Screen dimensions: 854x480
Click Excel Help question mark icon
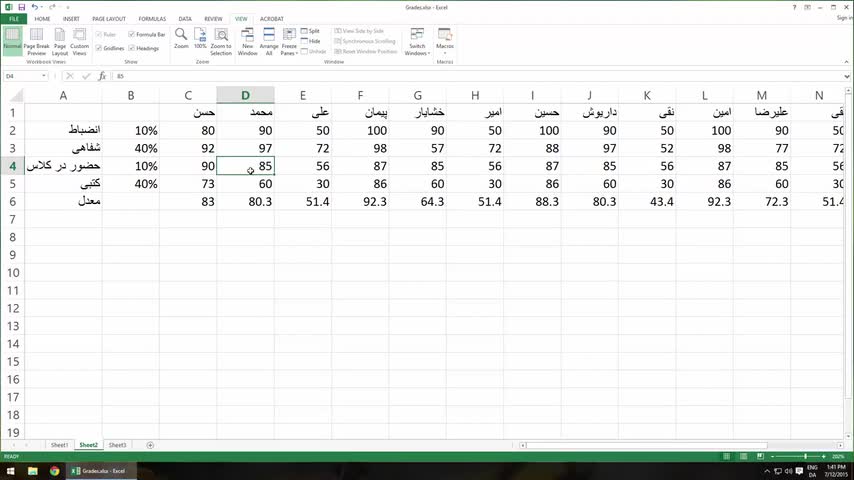[794, 7]
